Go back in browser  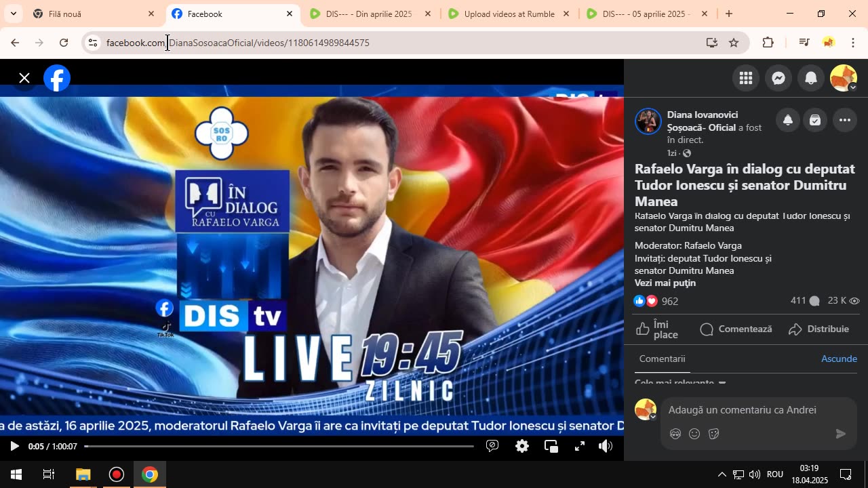point(15,43)
